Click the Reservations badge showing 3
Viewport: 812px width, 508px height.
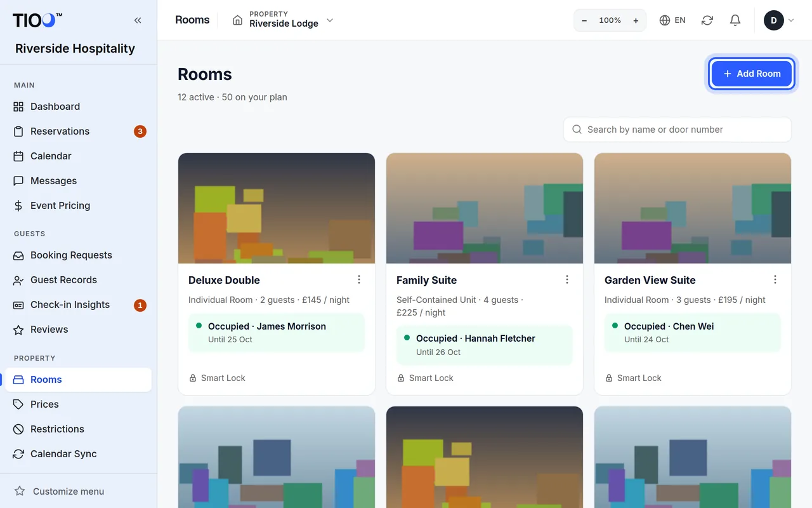(140, 131)
